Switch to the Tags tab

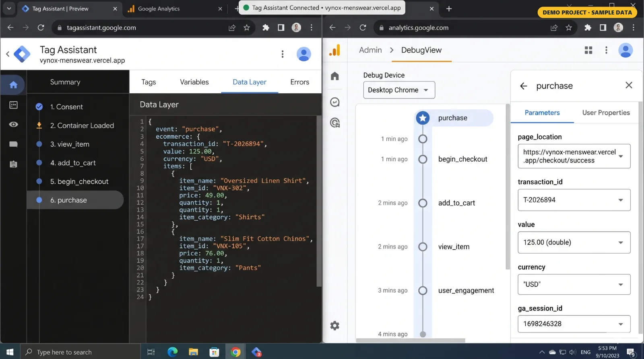[x=149, y=82]
